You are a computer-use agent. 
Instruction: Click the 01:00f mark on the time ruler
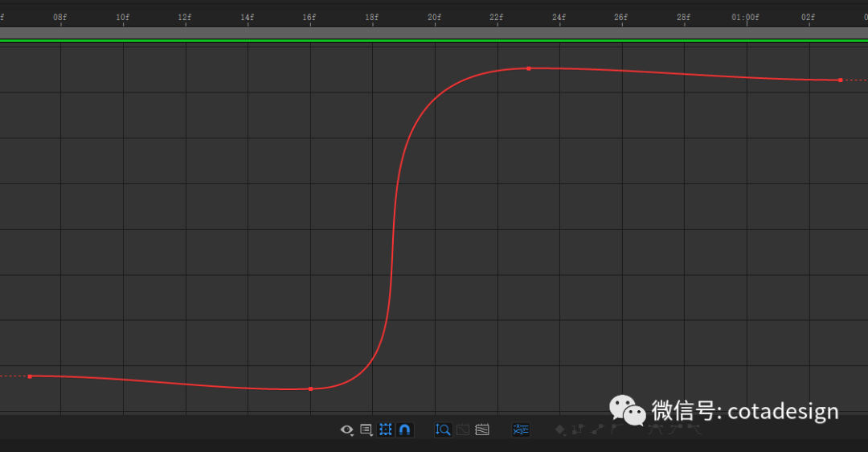click(745, 17)
